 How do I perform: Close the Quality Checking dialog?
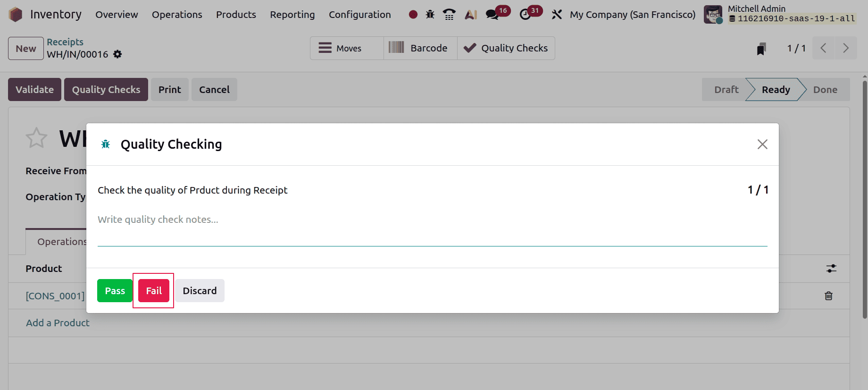pos(762,144)
